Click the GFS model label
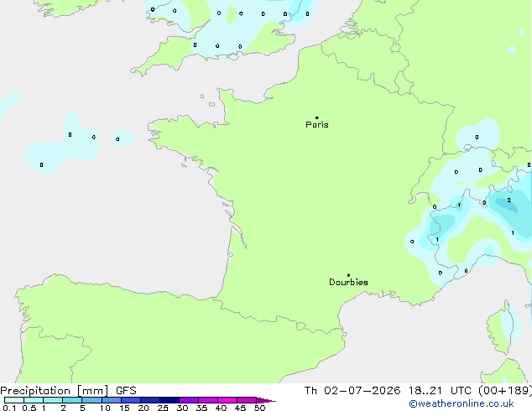532x411 pixels. (x=126, y=391)
